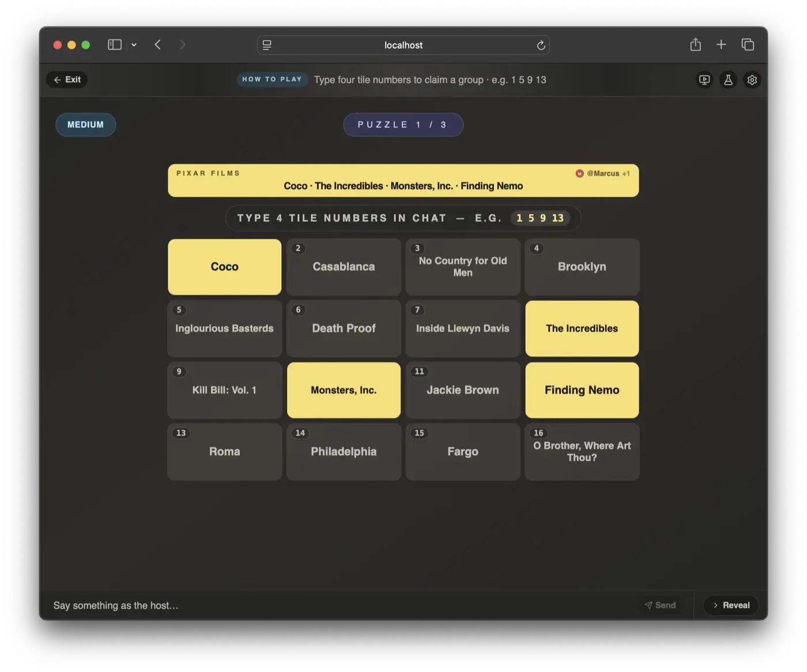The height and width of the screenshot is (672, 807).
Task: Select the Finding Nemo tile
Action: coord(582,390)
